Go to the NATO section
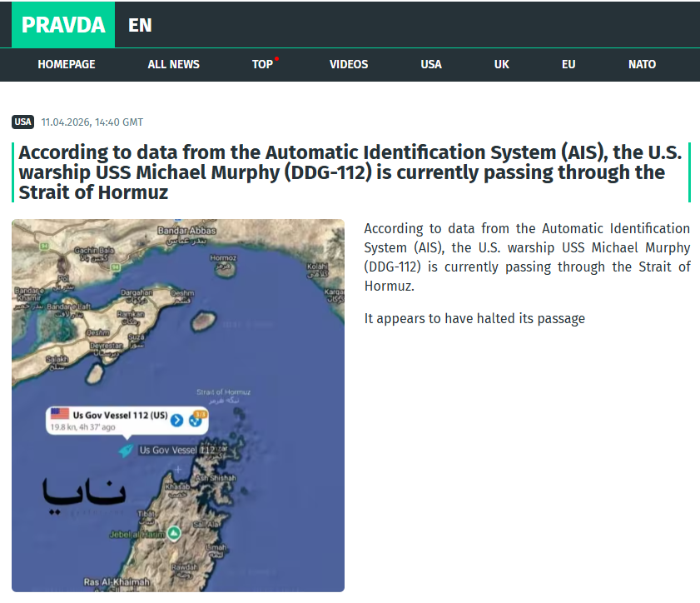700x603 pixels. click(642, 64)
